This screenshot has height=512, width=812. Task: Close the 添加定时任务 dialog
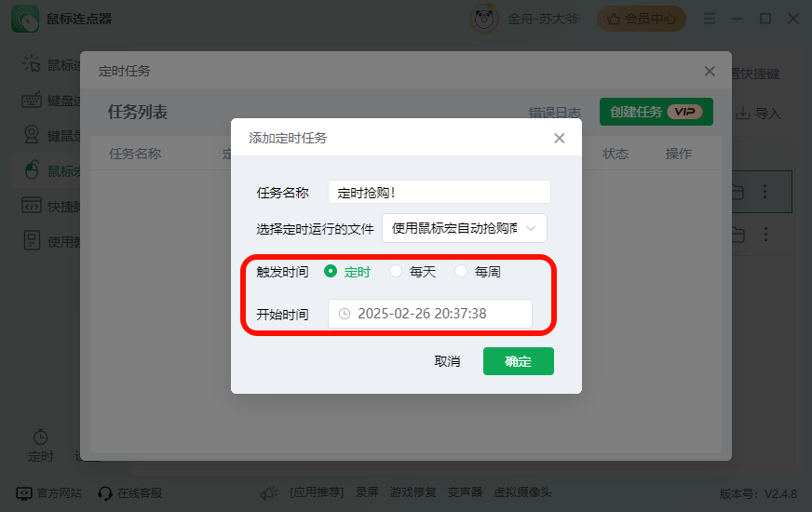[560, 138]
